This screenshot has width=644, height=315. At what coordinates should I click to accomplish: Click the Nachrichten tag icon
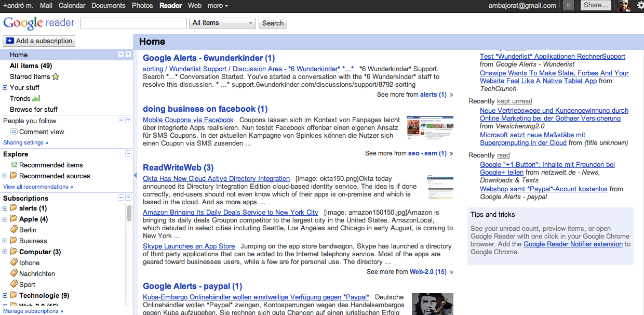(x=14, y=273)
